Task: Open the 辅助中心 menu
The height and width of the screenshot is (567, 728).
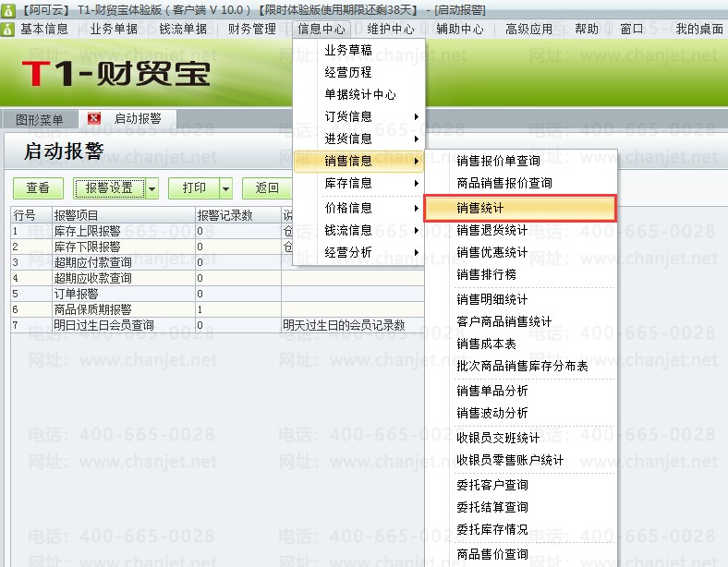Action: click(460, 30)
